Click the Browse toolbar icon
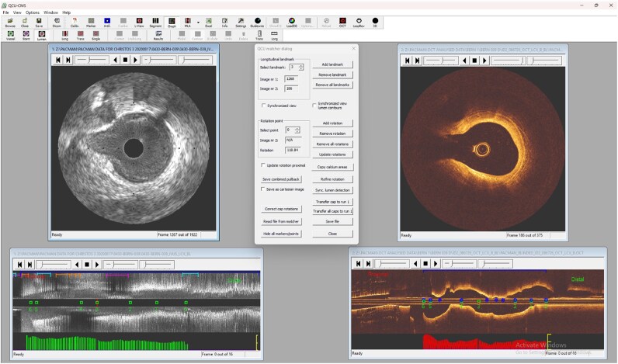Screen dimensions: 618x364 [x=10, y=23]
